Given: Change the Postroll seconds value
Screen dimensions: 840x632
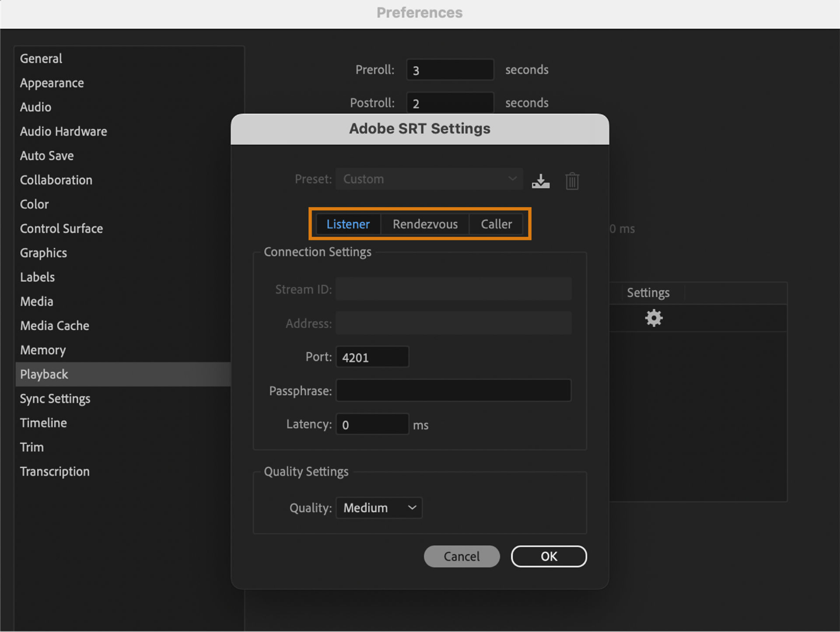Looking at the screenshot, I should pyautogui.click(x=450, y=102).
